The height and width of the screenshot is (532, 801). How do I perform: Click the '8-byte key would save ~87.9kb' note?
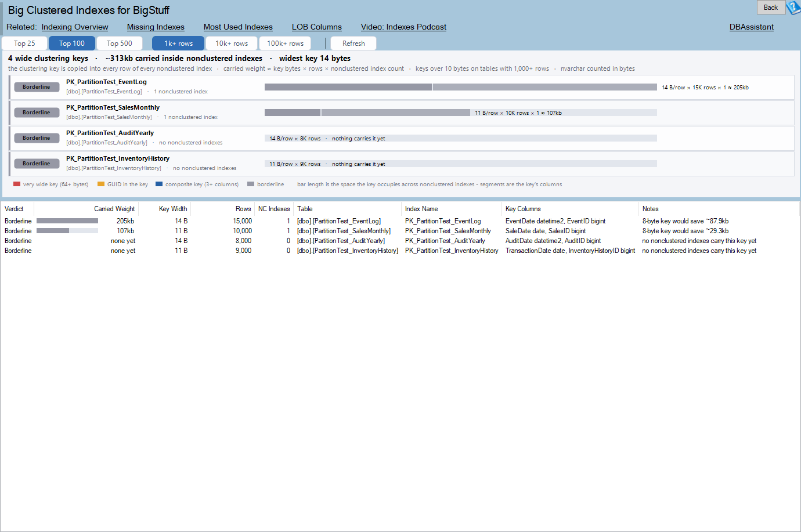(685, 221)
